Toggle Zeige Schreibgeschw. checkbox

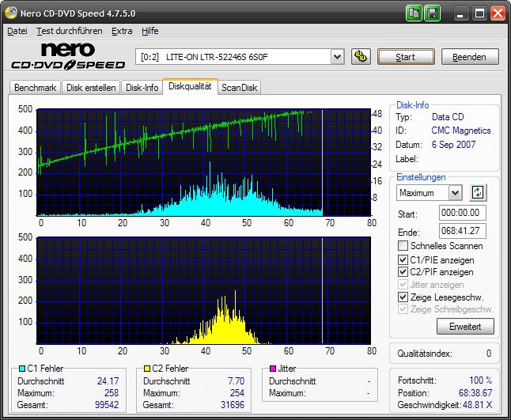403,309
